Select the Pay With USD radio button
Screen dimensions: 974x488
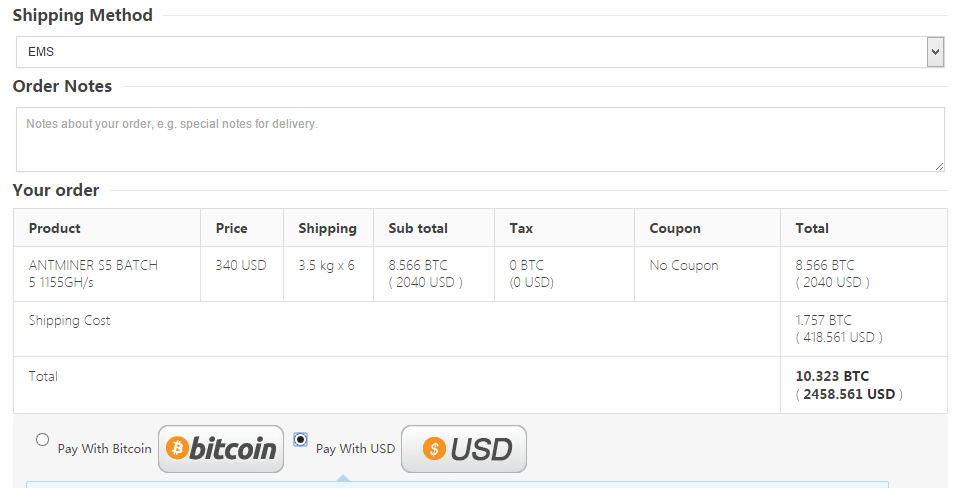pyautogui.click(x=301, y=440)
